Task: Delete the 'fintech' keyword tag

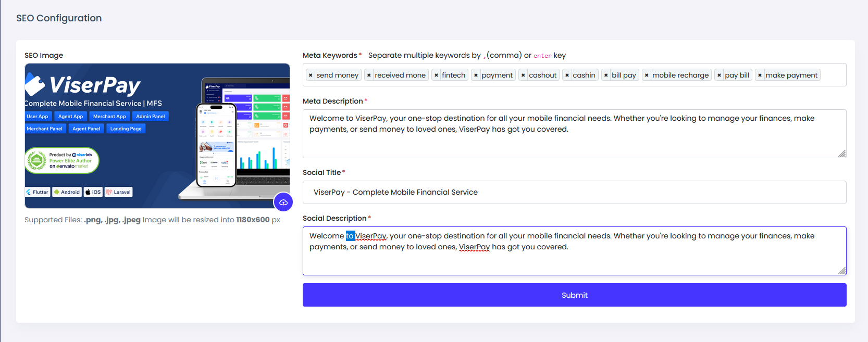Action: (436, 75)
